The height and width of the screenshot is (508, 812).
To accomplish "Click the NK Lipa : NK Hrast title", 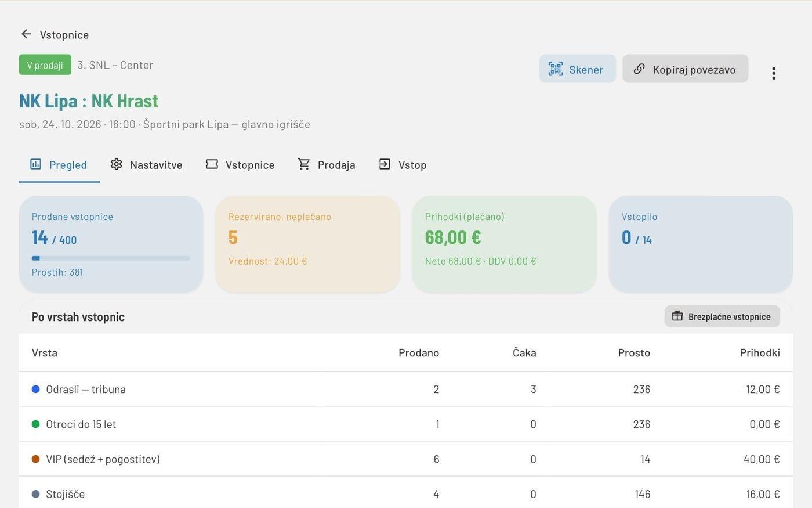I will point(89,100).
